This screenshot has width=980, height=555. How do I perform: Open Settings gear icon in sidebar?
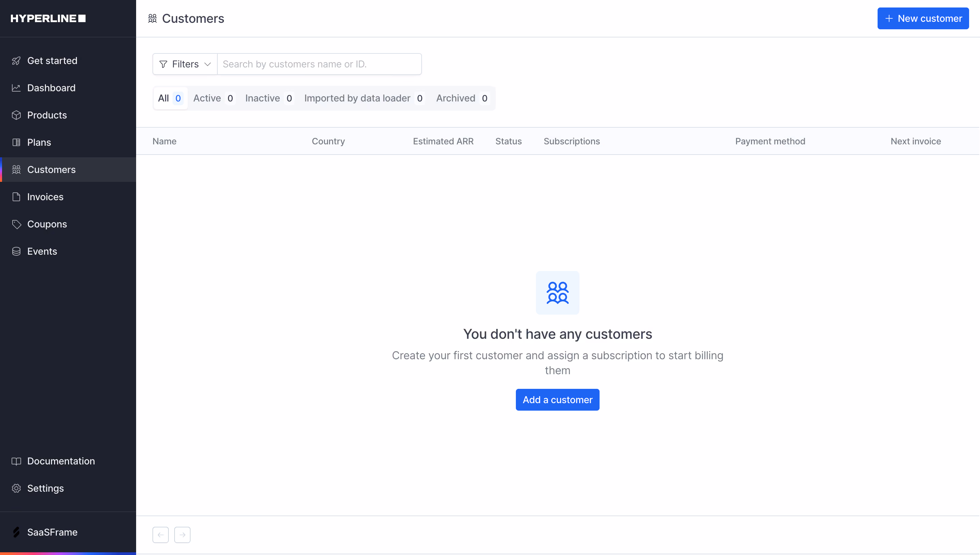tap(16, 488)
